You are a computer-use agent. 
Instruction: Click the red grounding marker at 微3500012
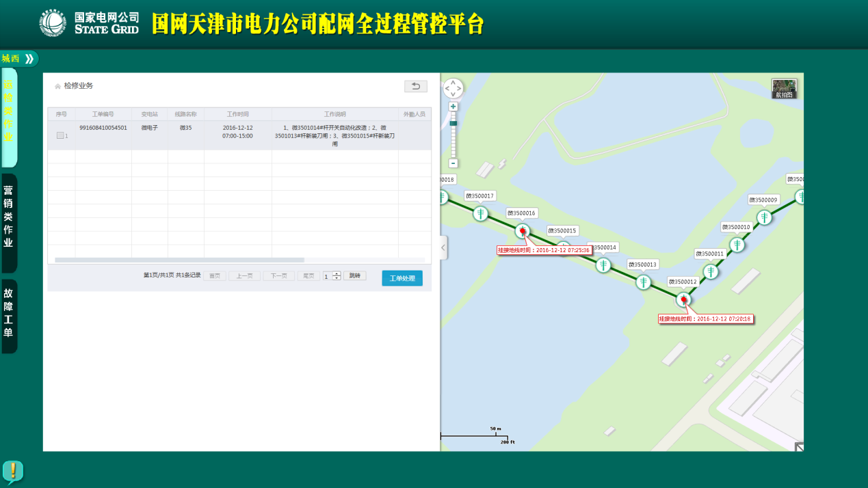[x=683, y=299]
